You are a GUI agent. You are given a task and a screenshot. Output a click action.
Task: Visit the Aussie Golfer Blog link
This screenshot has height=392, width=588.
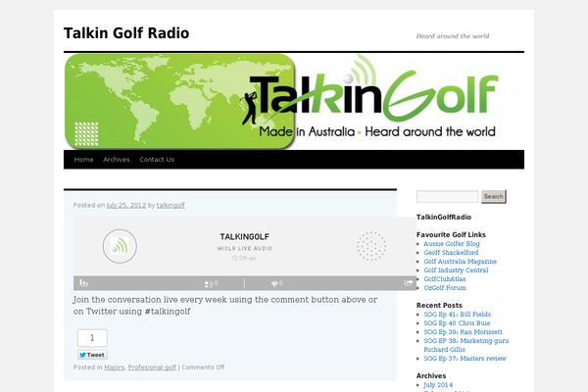pos(452,244)
